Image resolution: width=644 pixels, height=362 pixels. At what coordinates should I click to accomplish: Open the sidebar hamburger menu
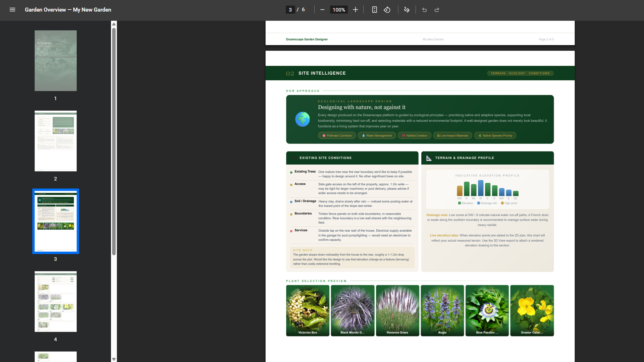coord(12,10)
